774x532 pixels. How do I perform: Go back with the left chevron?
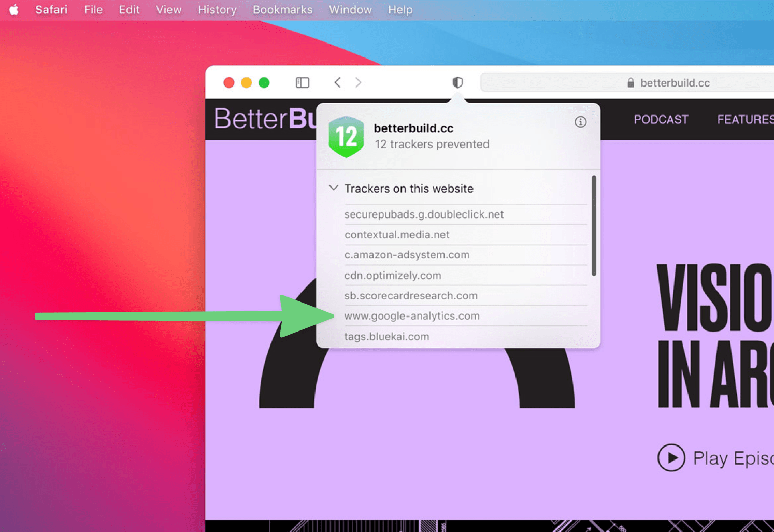[x=337, y=82]
